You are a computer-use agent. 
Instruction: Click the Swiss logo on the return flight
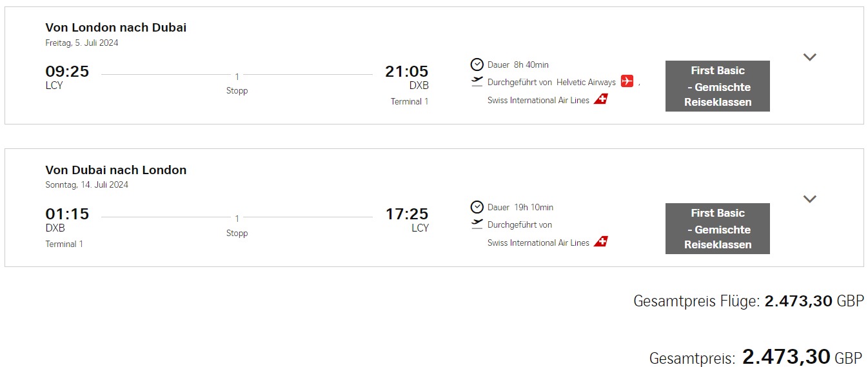[600, 242]
